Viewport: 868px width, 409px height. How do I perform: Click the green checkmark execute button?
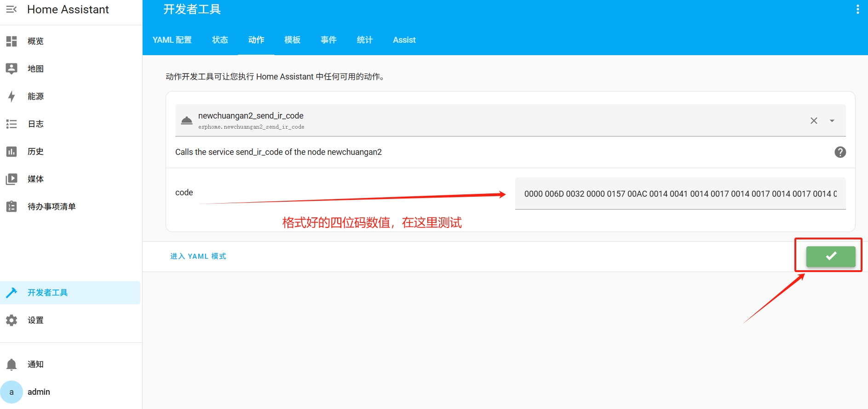coord(831,256)
